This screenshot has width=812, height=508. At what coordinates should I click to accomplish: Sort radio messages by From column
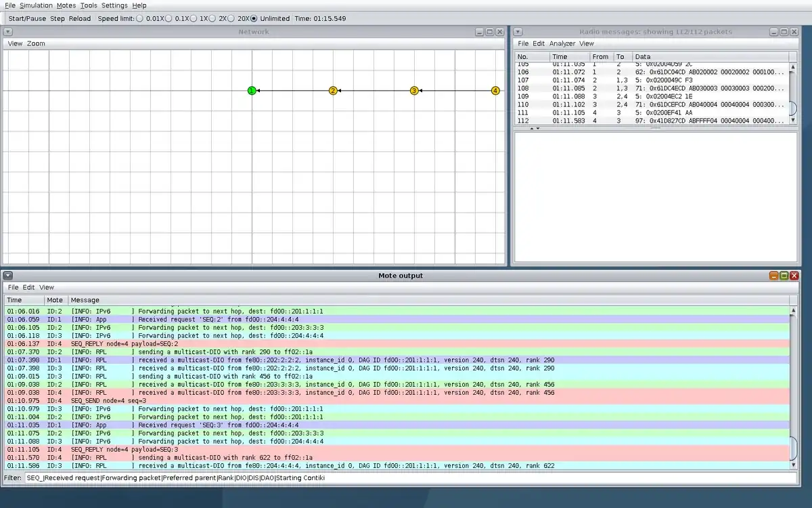601,57
